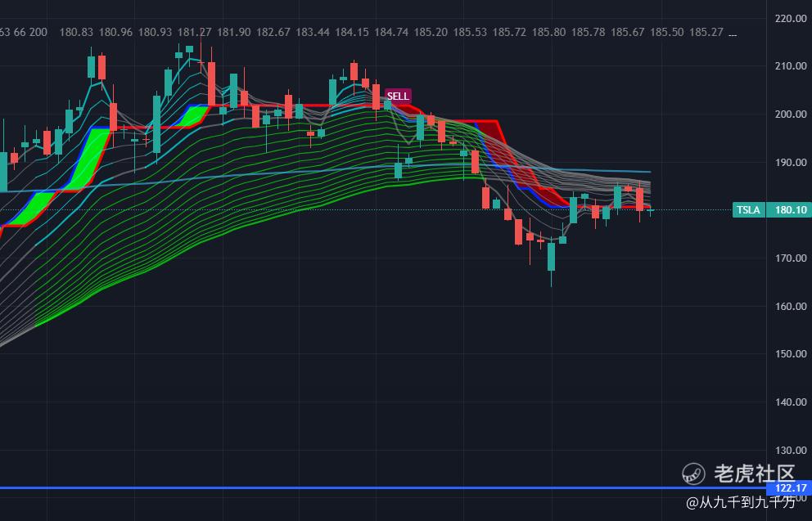812x521 pixels.
Task: Click indicator value 185.53
Action: tap(470, 32)
